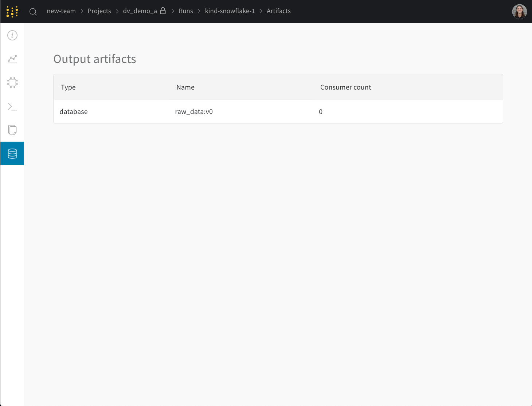The height and width of the screenshot is (406, 532).
Task: Open kind-snowflake-1 run breadcrumb
Action: (x=230, y=11)
